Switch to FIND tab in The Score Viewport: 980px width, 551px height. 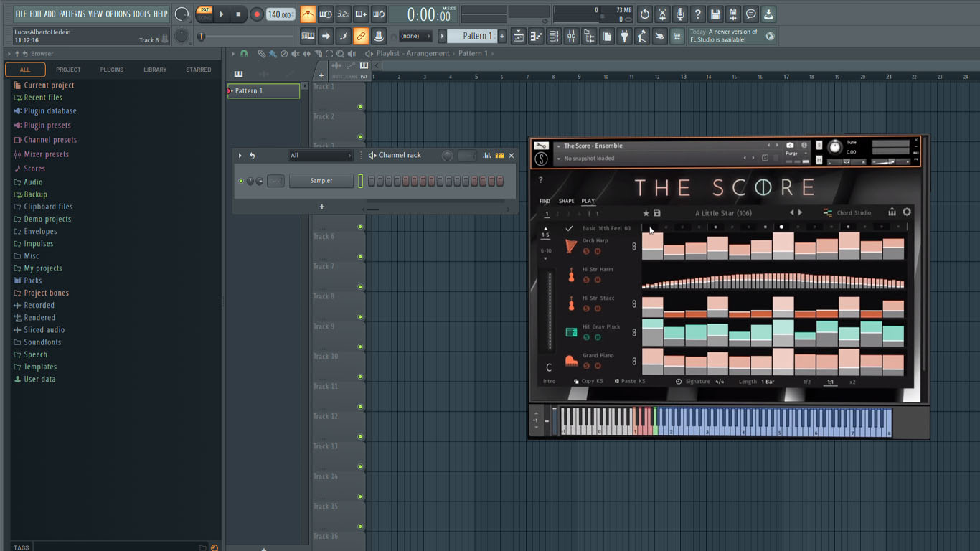click(x=545, y=201)
